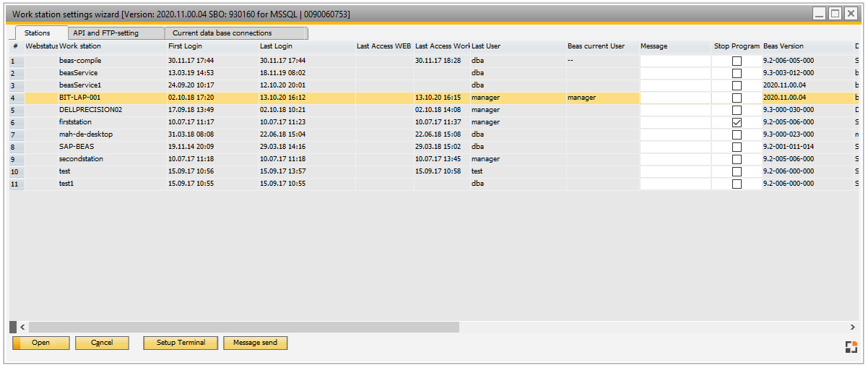The image size is (868, 368).
Task: Maximize the Work station settings wizard window
Action: pos(834,14)
